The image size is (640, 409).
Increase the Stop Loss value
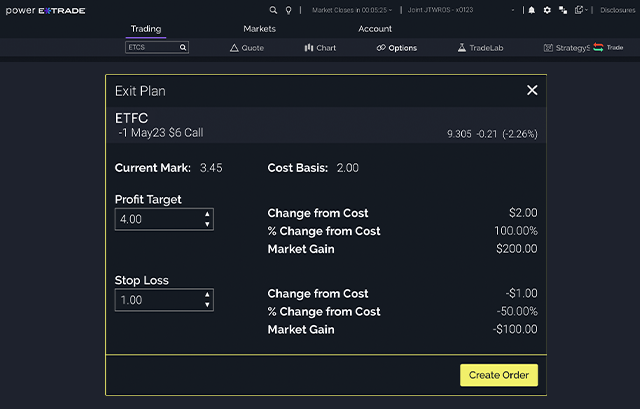(x=207, y=295)
